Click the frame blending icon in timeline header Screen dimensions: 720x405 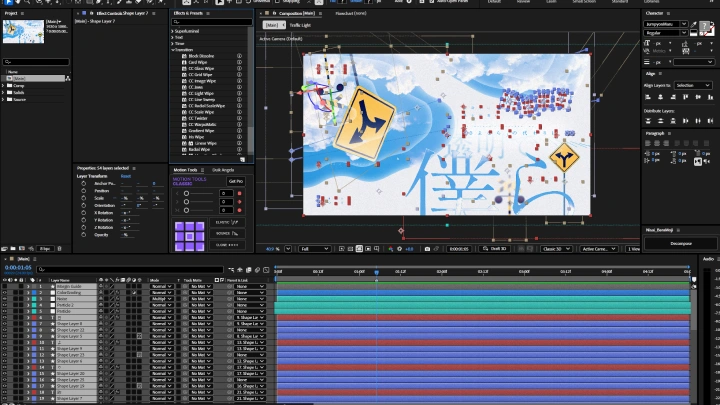pyautogui.click(x=248, y=270)
